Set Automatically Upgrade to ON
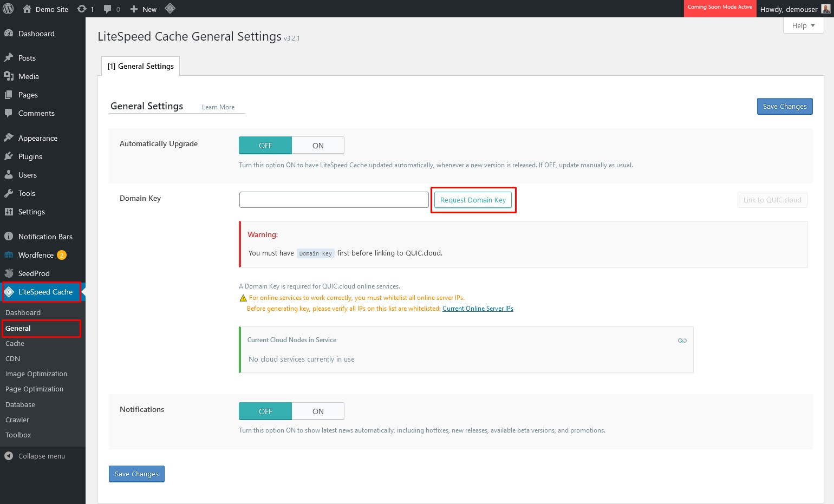Screen dimensions: 834x504 pos(318,146)
